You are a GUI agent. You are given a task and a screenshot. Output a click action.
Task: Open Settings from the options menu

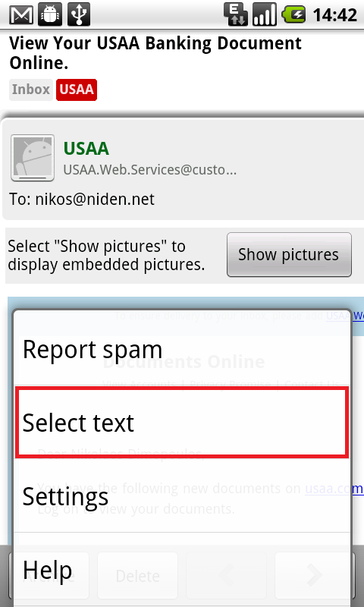point(182,496)
